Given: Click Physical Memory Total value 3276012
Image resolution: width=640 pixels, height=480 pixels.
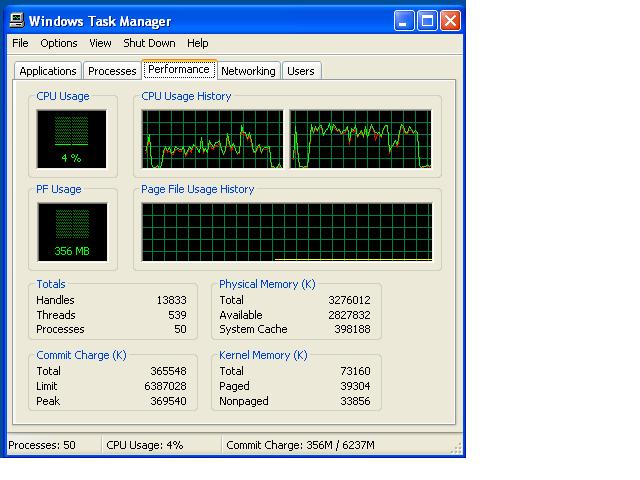Looking at the screenshot, I should click(349, 300).
